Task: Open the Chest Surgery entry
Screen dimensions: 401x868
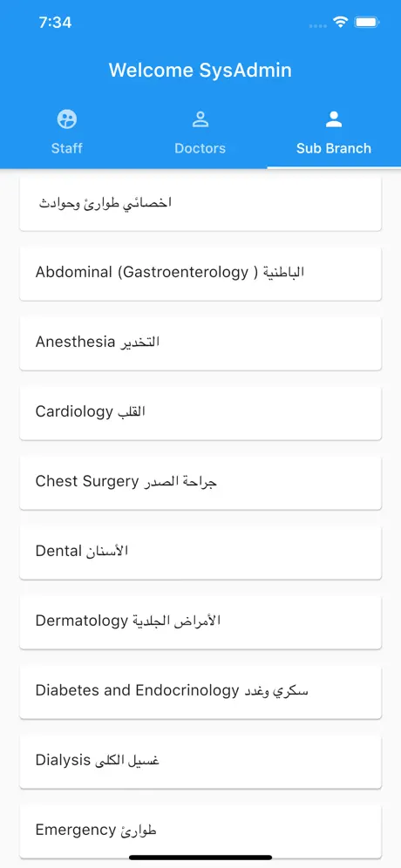Action: 200,483
